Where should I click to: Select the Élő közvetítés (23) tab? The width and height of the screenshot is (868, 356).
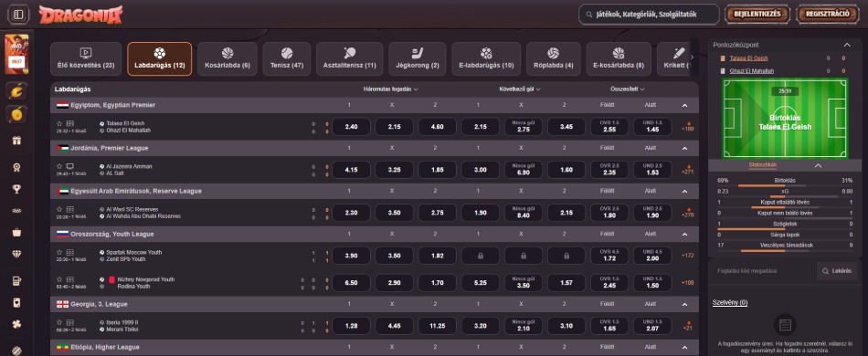86,59
